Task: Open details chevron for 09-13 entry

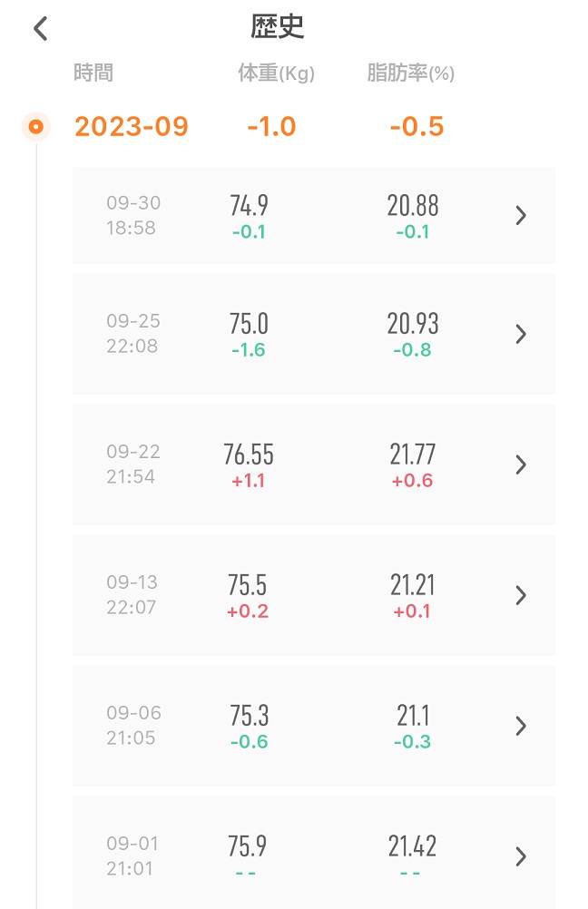Action: click(x=521, y=595)
